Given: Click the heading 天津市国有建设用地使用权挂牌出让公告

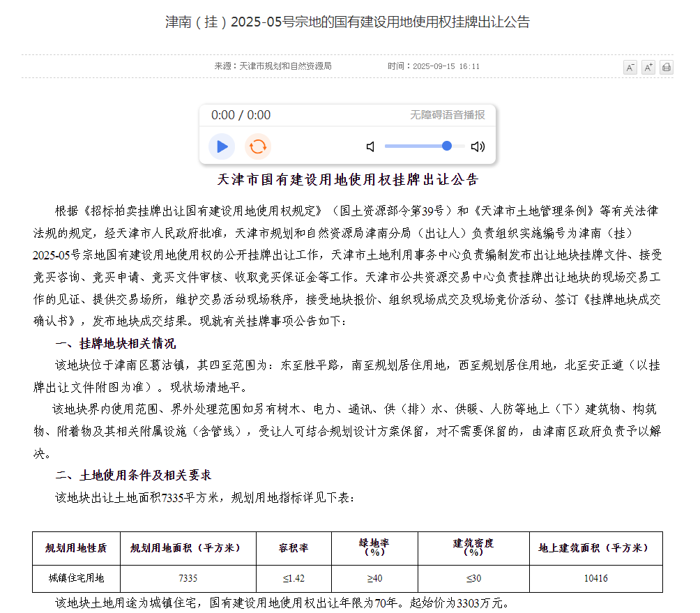Looking at the screenshot, I should (x=348, y=179).
